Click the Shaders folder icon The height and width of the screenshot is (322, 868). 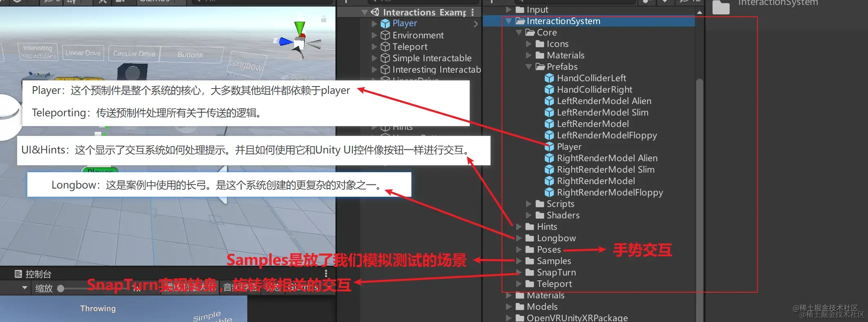(540, 215)
